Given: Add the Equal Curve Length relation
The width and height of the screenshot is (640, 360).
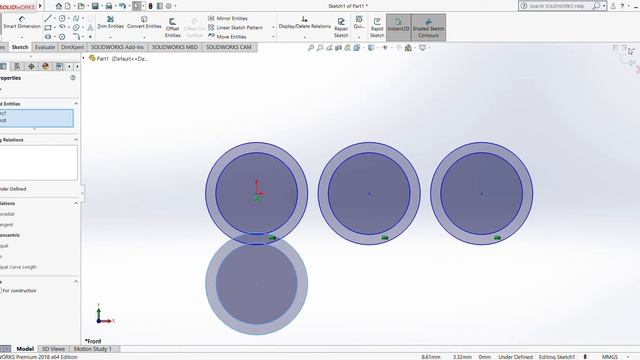Looking at the screenshot, I should click(x=18, y=267).
